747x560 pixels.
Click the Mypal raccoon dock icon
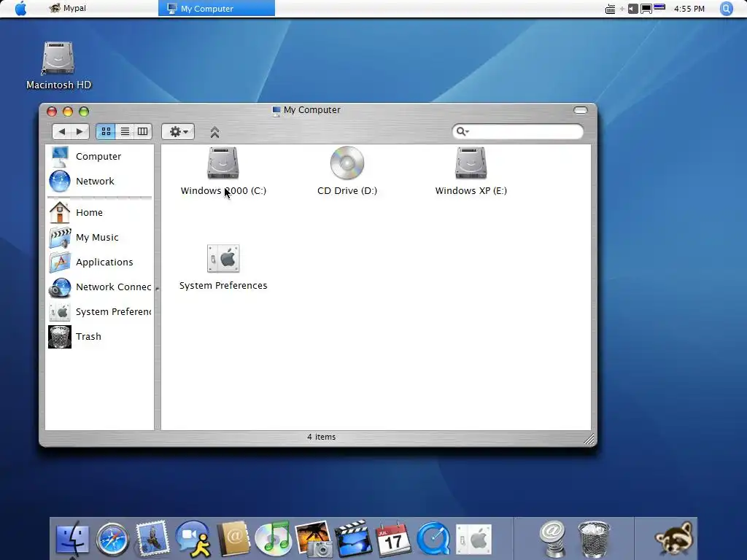click(x=673, y=539)
